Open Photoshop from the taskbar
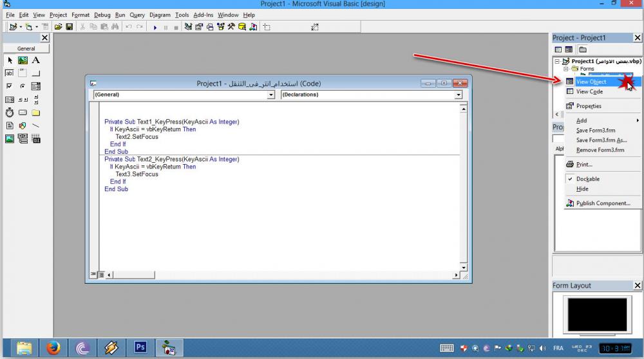Viewport: 644px width, 359px height. pyautogui.click(x=140, y=348)
